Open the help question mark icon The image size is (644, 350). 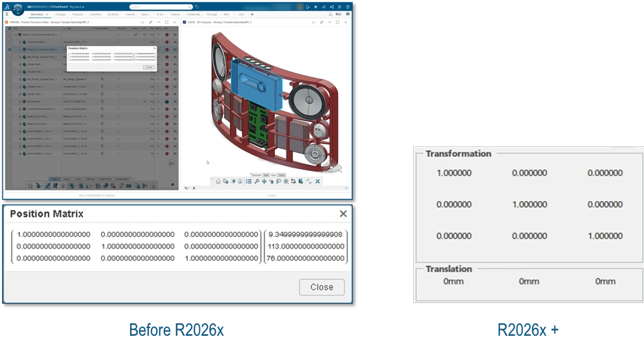[347, 7]
